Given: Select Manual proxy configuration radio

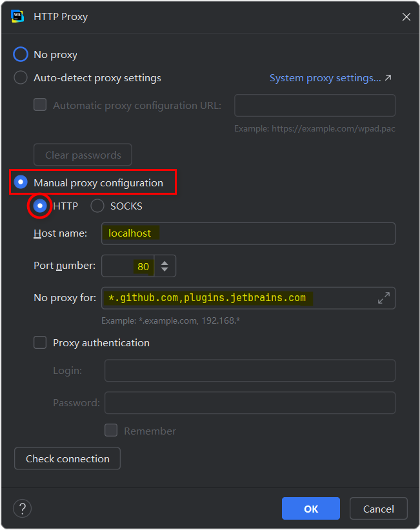Looking at the screenshot, I should [x=21, y=183].
